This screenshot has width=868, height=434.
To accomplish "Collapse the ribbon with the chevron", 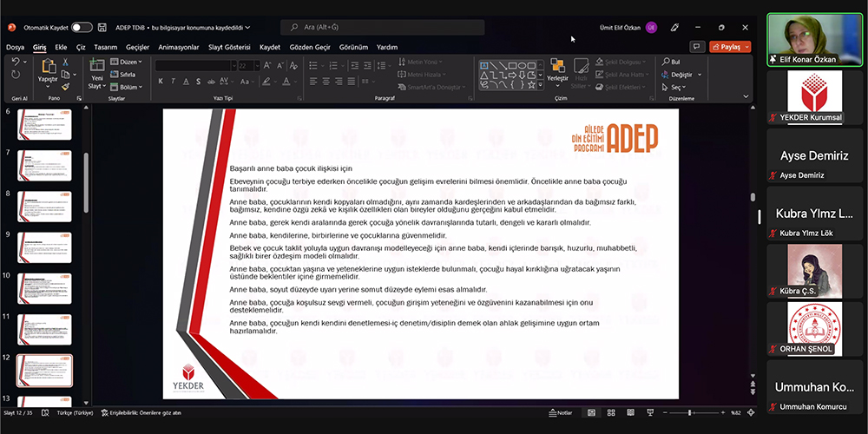I will 746,96.
